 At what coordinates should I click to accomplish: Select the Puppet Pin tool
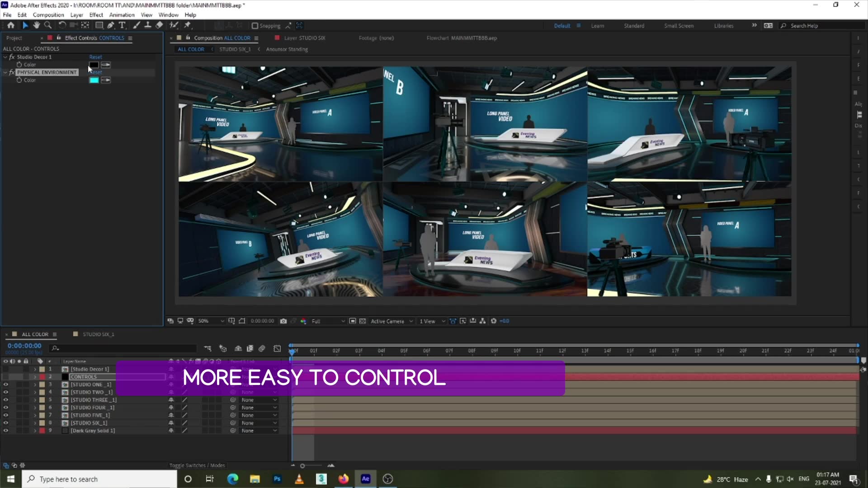(x=188, y=25)
